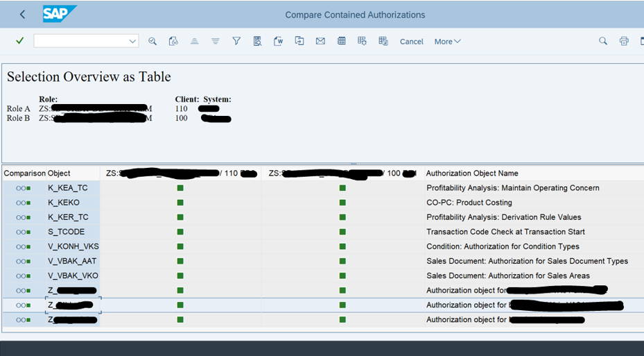Image resolution: width=644 pixels, height=356 pixels.
Task: Click the Word Processing export icon
Action: 278,42
